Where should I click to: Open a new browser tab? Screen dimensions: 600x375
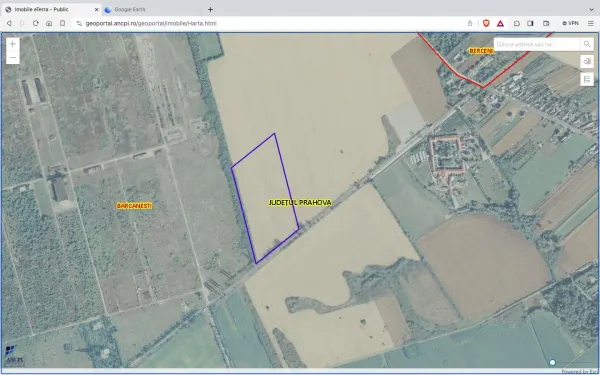pos(210,10)
